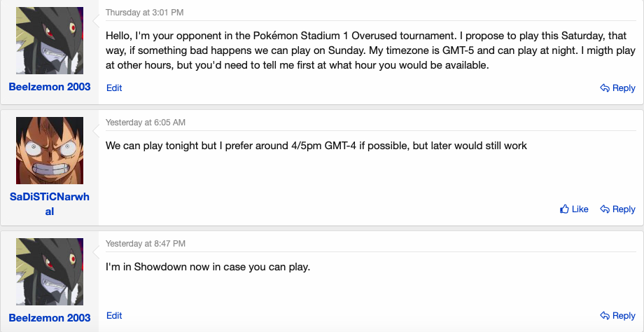Click the 'Yesterday at 6:05 AM' timestamp
Image resolution: width=644 pixels, height=332 pixels.
pyautogui.click(x=146, y=123)
